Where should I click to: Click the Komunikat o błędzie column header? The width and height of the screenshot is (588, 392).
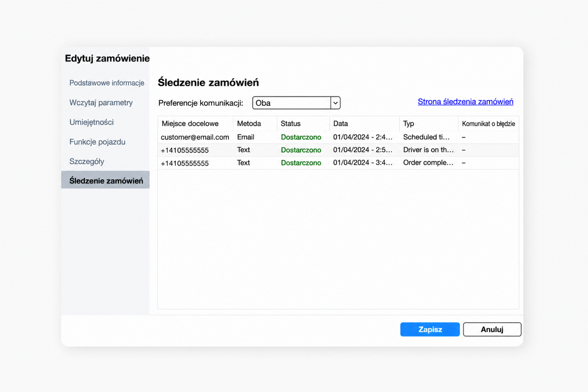[488, 124]
